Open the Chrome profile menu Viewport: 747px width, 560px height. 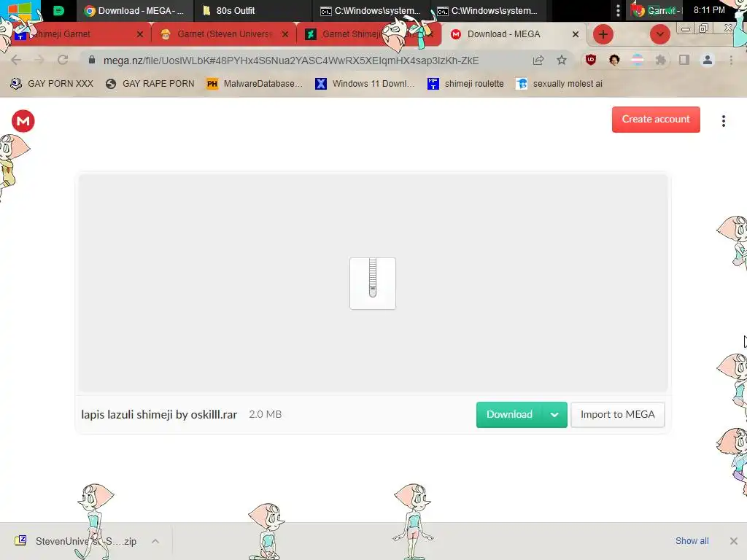[708, 60]
